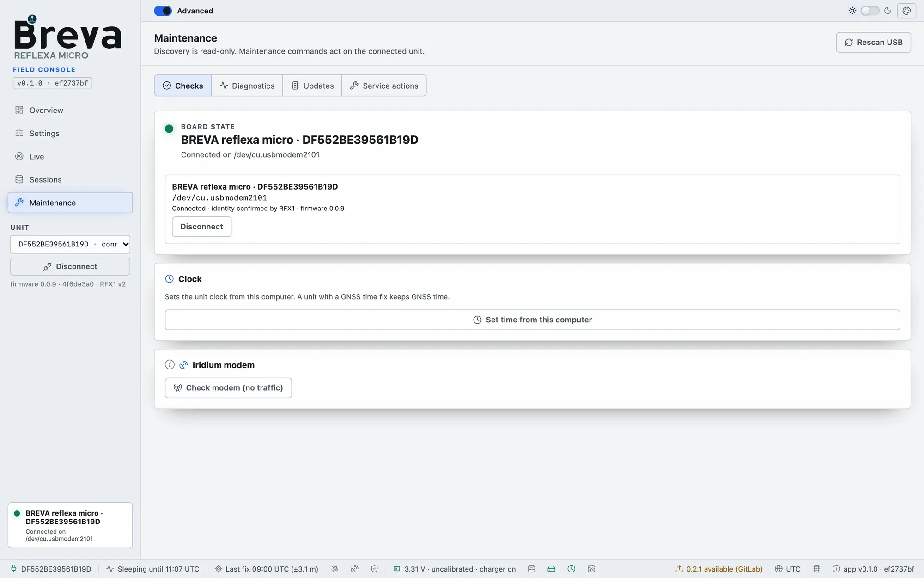Switch to Service actions tab

pyautogui.click(x=384, y=86)
